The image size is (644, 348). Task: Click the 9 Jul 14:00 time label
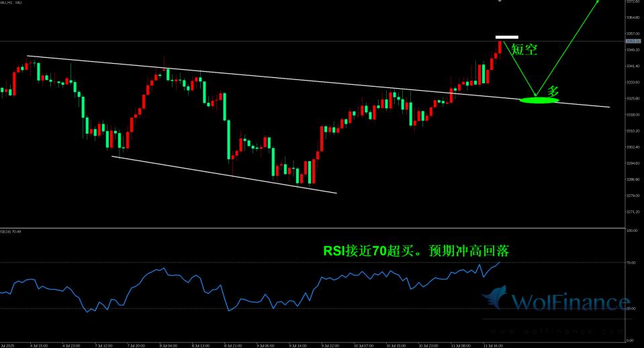pyautogui.click(x=298, y=346)
